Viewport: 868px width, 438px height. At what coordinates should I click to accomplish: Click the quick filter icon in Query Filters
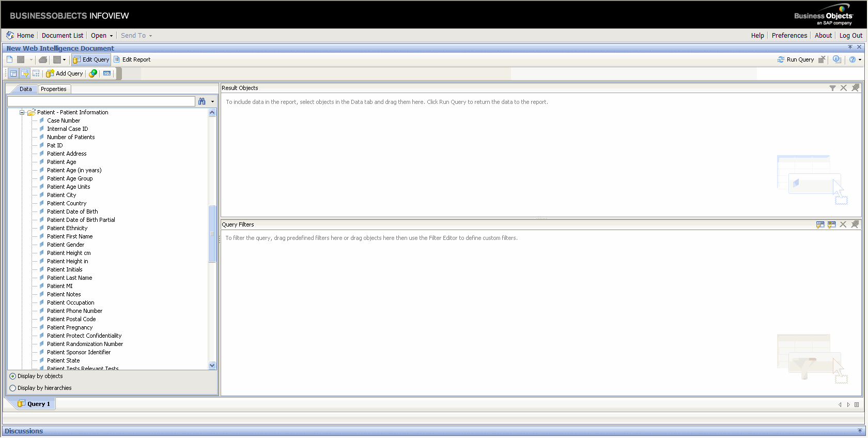pyautogui.click(x=820, y=224)
